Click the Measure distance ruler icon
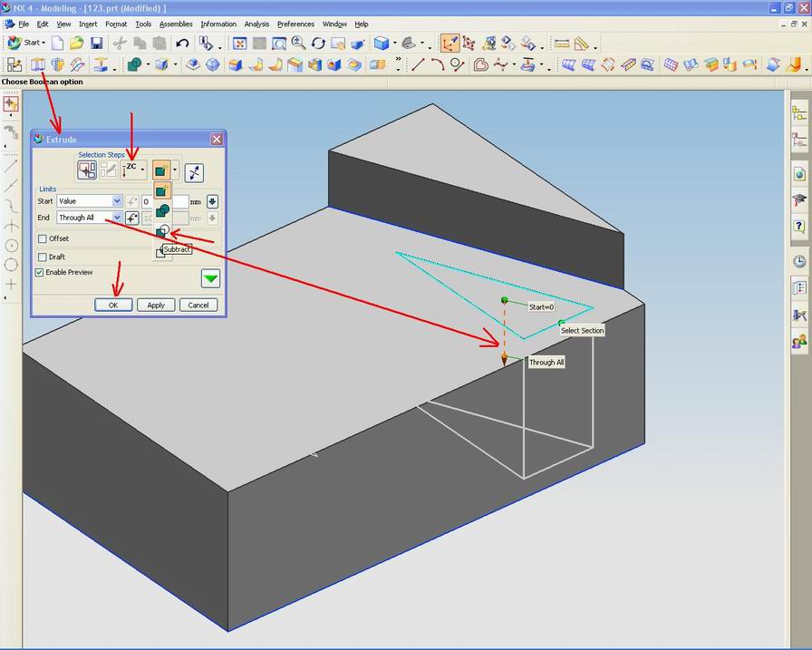 562,43
